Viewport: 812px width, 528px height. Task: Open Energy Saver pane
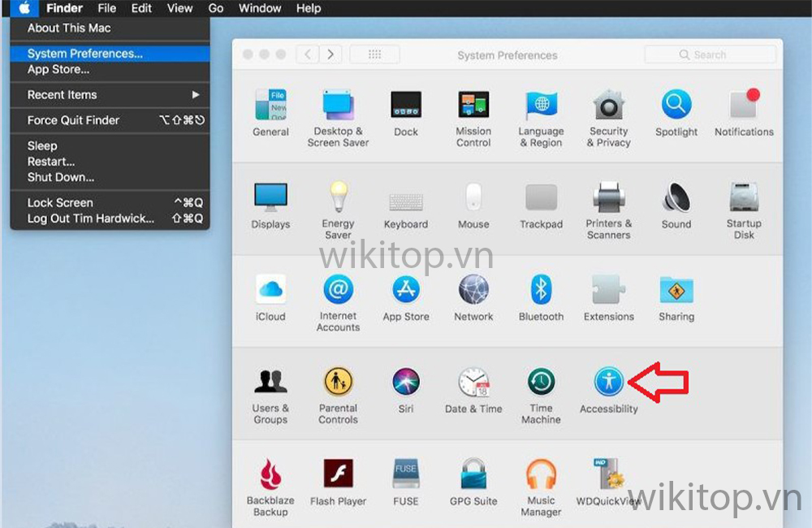[x=338, y=210]
